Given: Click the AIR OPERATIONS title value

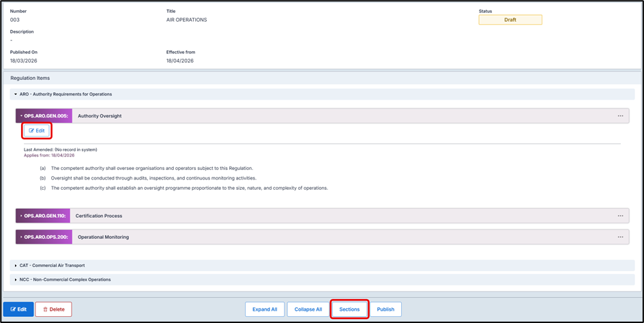Looking at the screenshot, I should 186,20.
